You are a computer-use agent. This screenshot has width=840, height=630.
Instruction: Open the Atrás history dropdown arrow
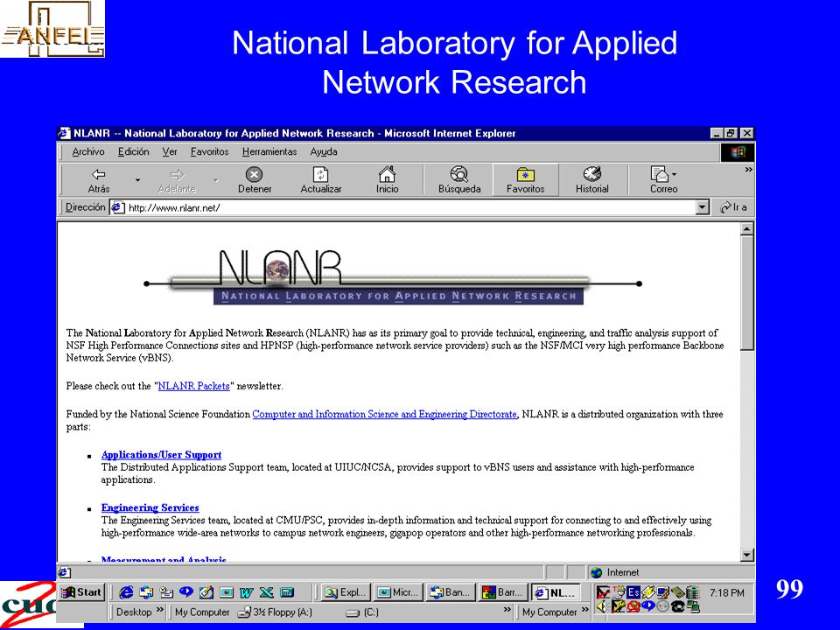[137, 180]
